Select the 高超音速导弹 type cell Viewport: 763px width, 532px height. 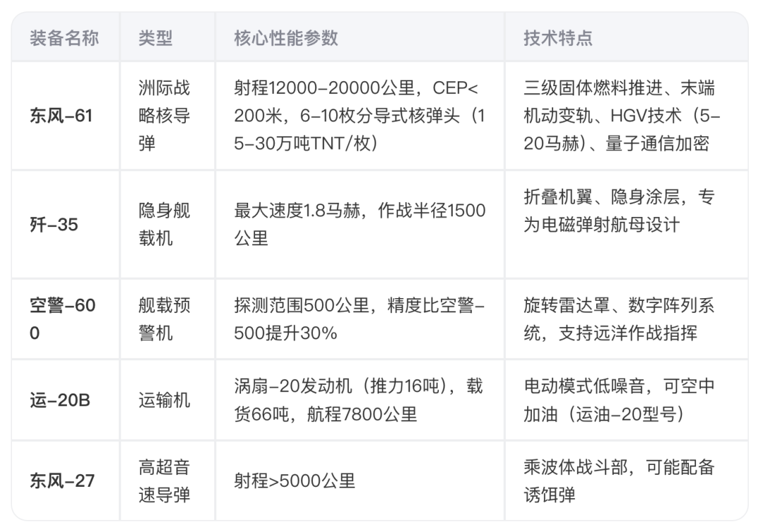(167, 481)
